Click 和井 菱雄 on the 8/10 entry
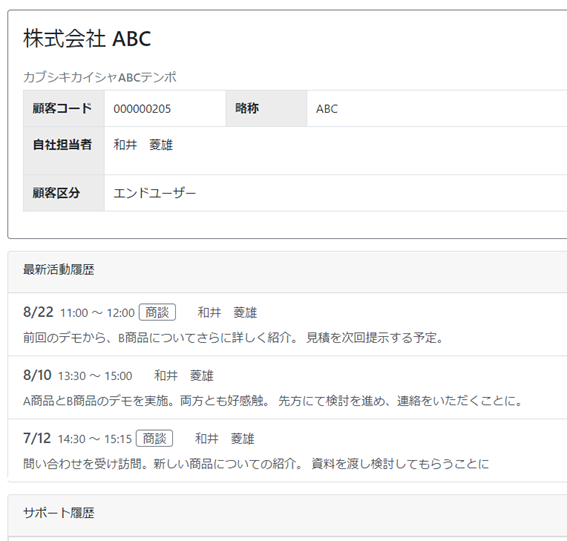 184,376
